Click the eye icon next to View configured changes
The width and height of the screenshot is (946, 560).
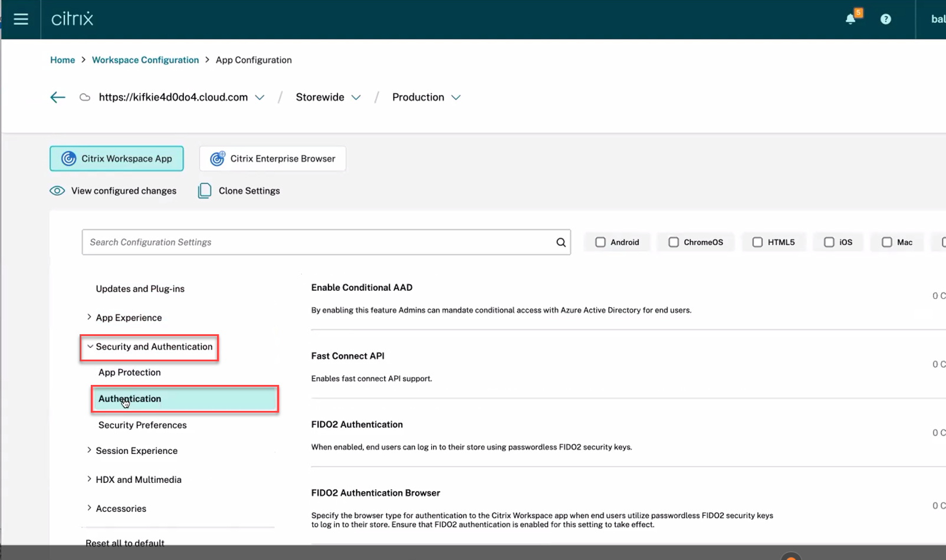click(x=57, y=190)
